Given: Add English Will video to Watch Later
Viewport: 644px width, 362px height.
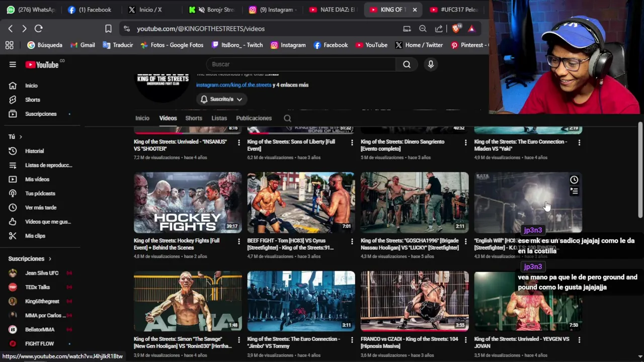Looking at the screenshot, I should pos(574,180).
